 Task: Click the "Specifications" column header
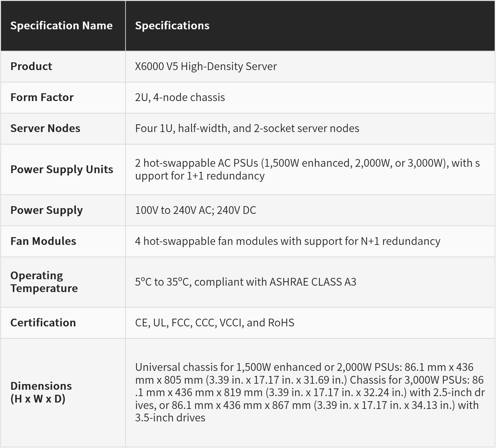[x=172, y=26]
